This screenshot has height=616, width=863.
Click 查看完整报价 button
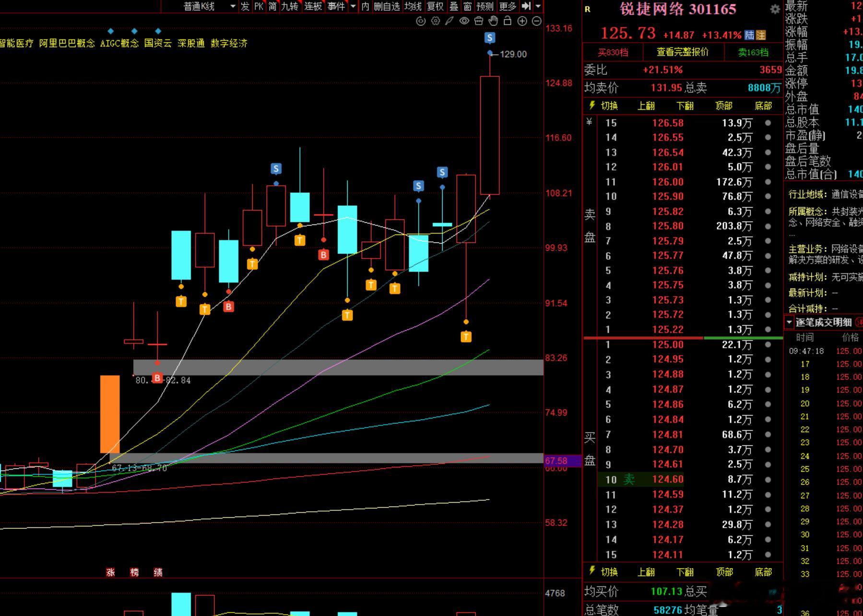[x=682, y=52]
